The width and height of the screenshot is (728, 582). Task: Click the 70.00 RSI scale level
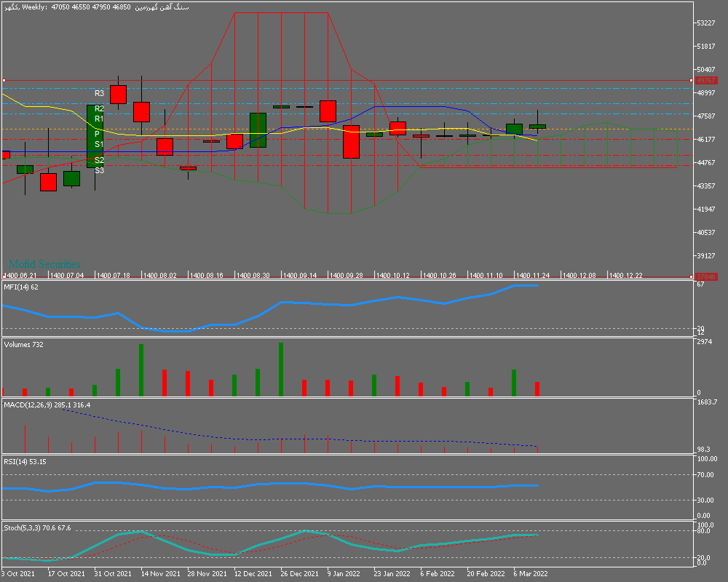[x=705, y=475]
